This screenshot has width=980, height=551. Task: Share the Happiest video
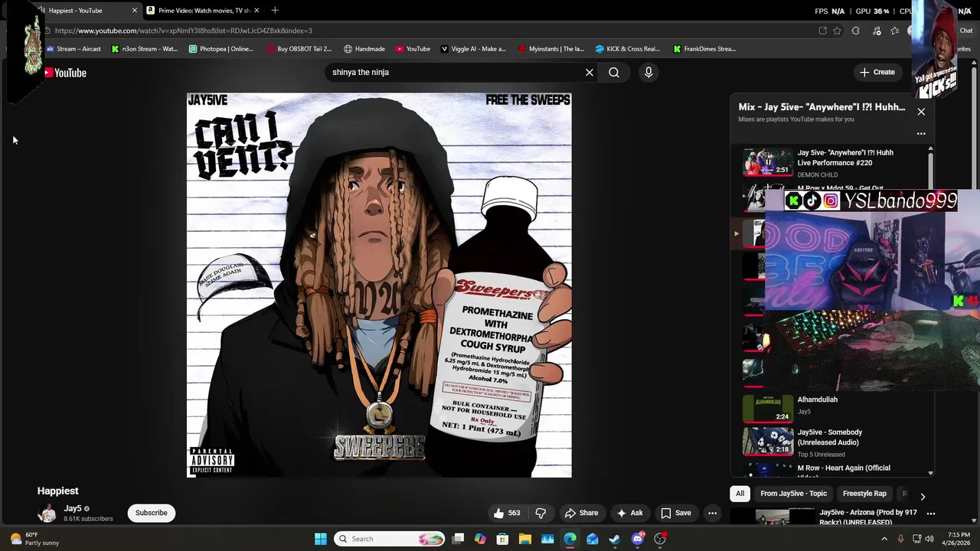580,513
